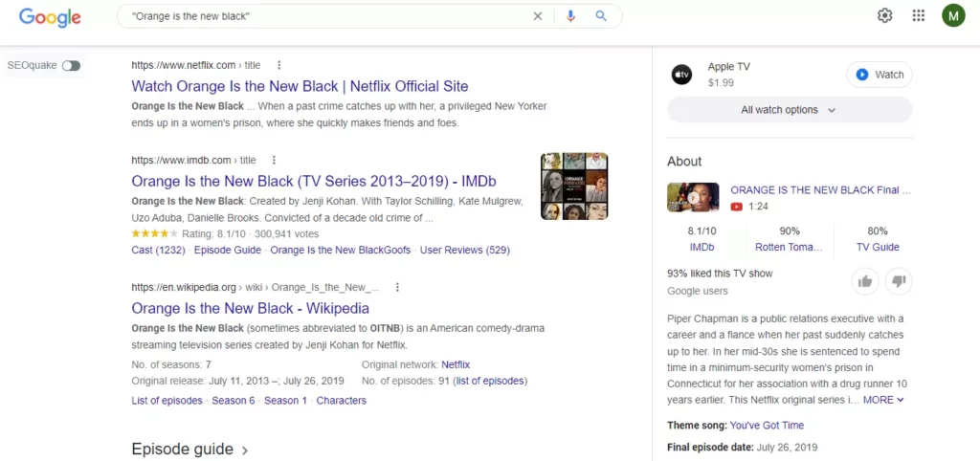980x461 pixels.
Task: Open ORANGE IS THE NEW BLACK Final trailer title
Action: pos(820,190)
